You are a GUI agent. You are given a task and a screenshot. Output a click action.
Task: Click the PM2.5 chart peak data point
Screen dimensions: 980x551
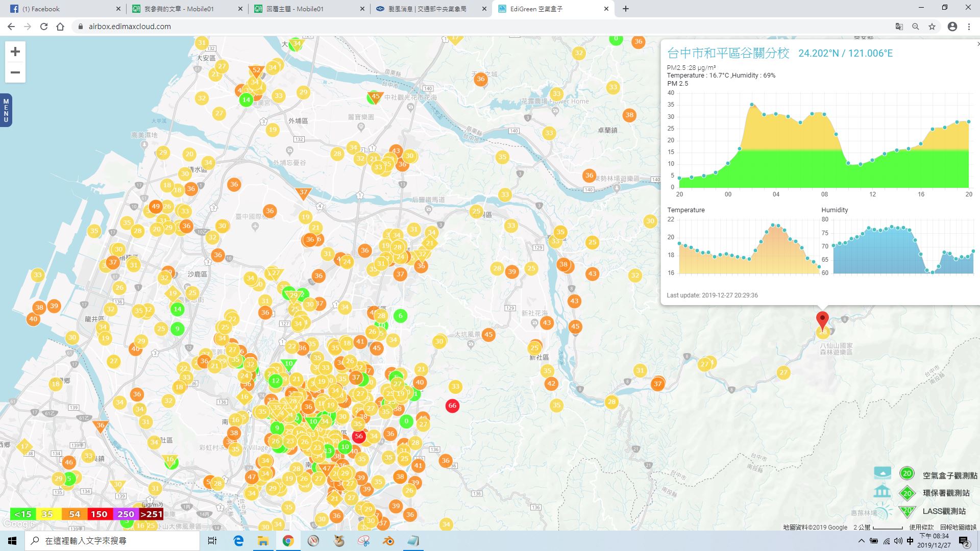click(752, 105)
